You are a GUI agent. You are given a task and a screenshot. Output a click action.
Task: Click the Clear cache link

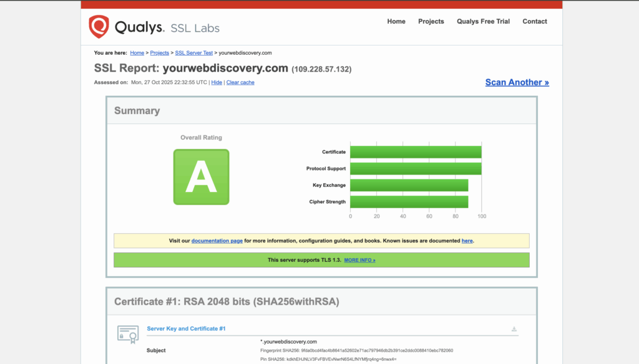click(x=240, y=82)
